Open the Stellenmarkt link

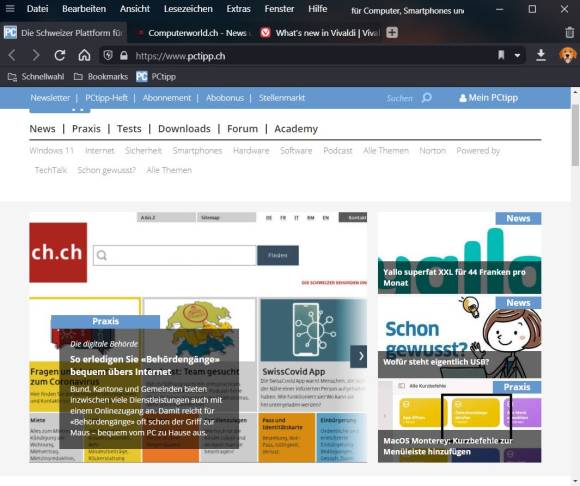pos(282,98)
